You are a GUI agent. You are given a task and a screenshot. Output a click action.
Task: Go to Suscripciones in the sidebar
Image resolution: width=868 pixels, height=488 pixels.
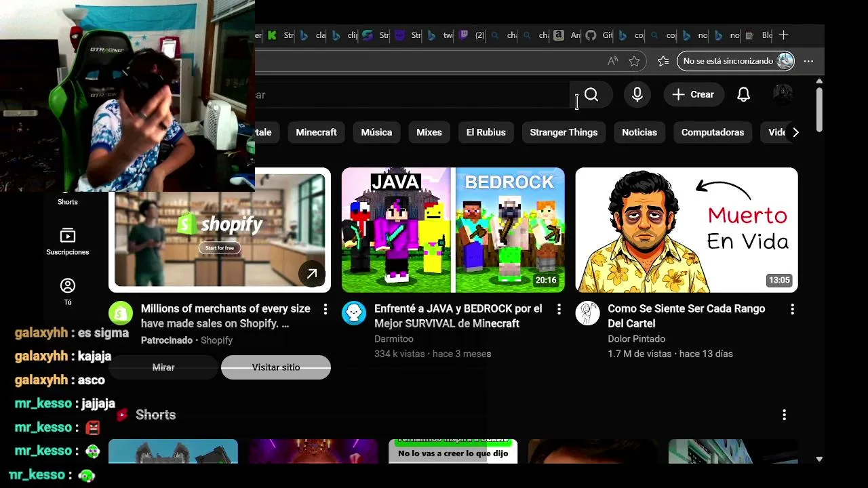pyautogui.click(x=67, y=242)
